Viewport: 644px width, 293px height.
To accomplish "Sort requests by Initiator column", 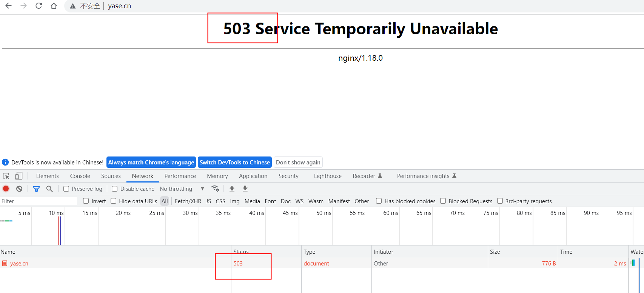I will [x=430, y=252].
